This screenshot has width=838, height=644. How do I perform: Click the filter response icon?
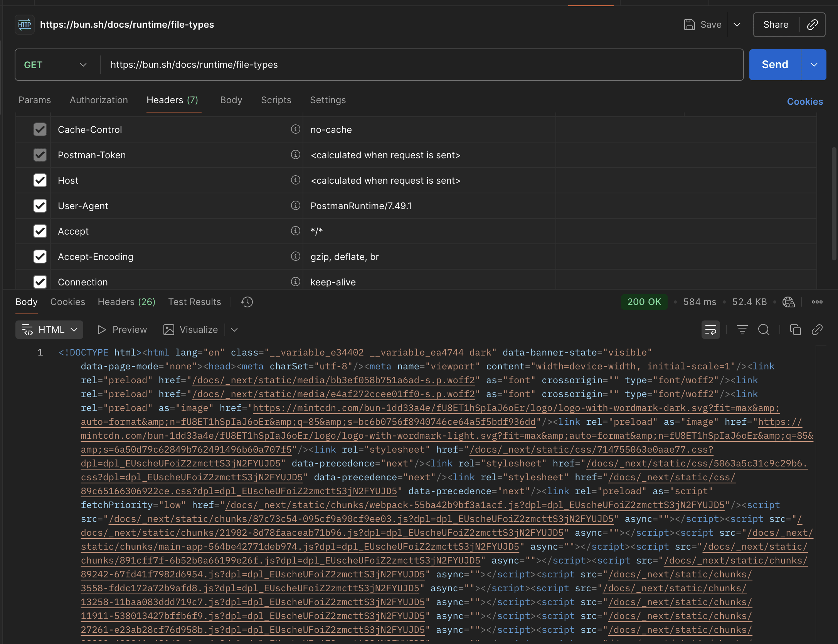click(742, 330)
